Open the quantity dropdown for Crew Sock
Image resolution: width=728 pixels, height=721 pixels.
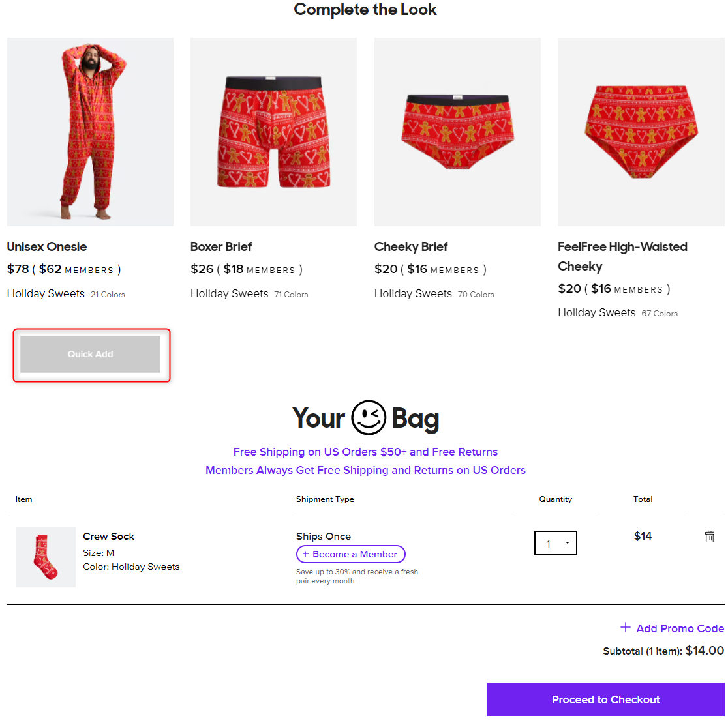(555, 543)
